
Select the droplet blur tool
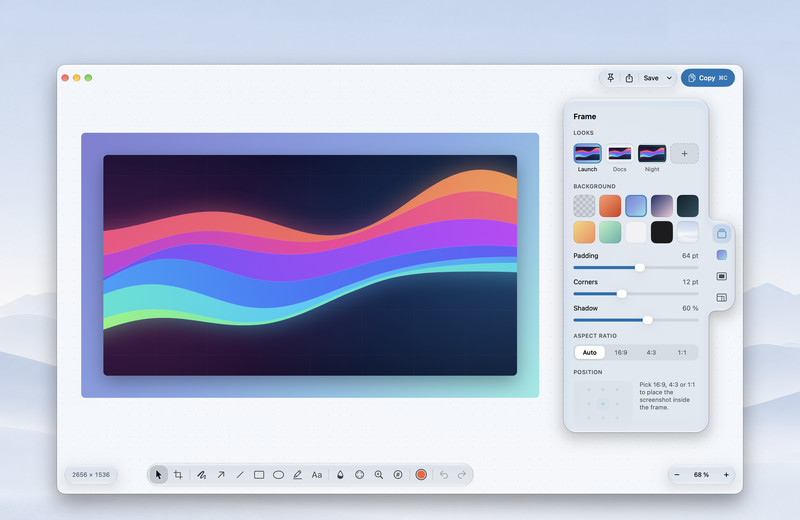[x=340, y=475]
